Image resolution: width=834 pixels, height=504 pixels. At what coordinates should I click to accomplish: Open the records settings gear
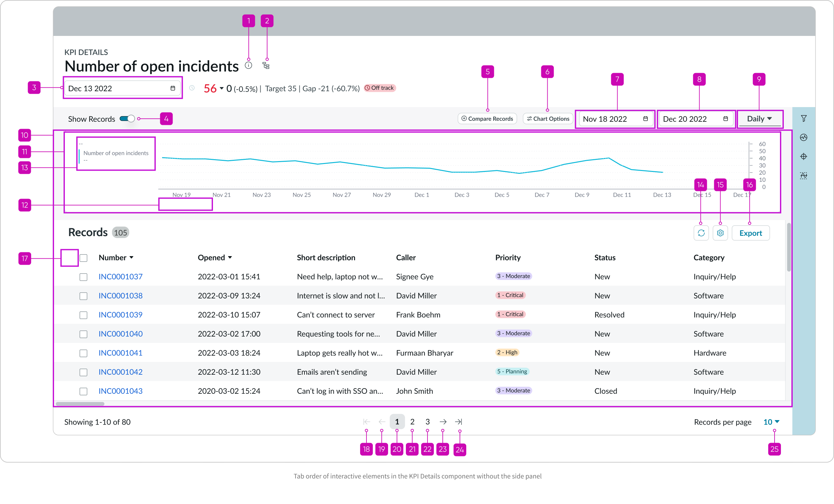click(720, 233)
